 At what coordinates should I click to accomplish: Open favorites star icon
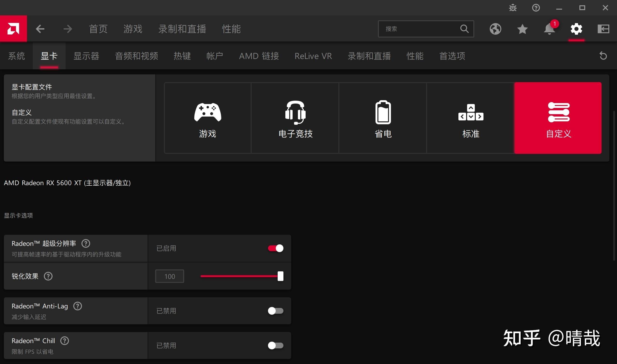coord(522,29)
